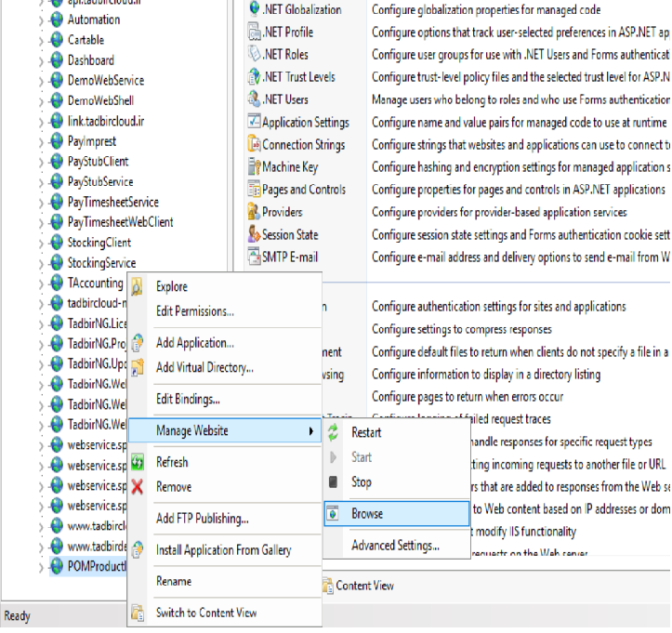
Task: Open the .NET Users feature icon
Action: tap(255, 99)
